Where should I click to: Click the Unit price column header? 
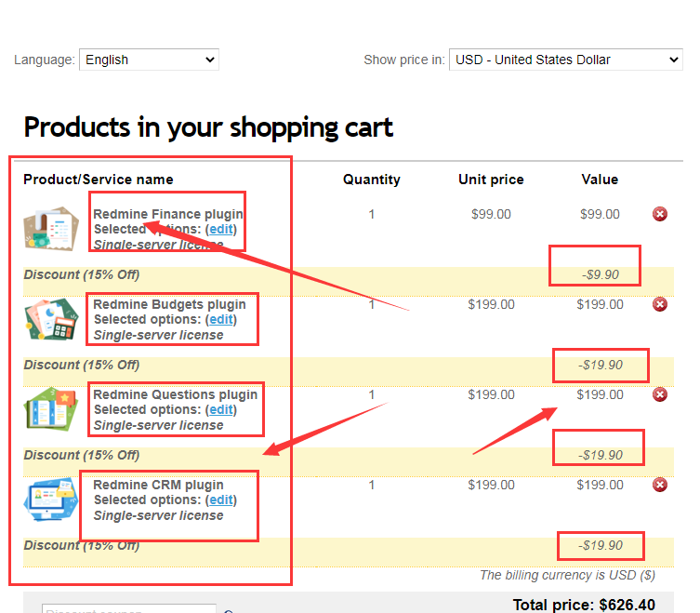point(491,180)
